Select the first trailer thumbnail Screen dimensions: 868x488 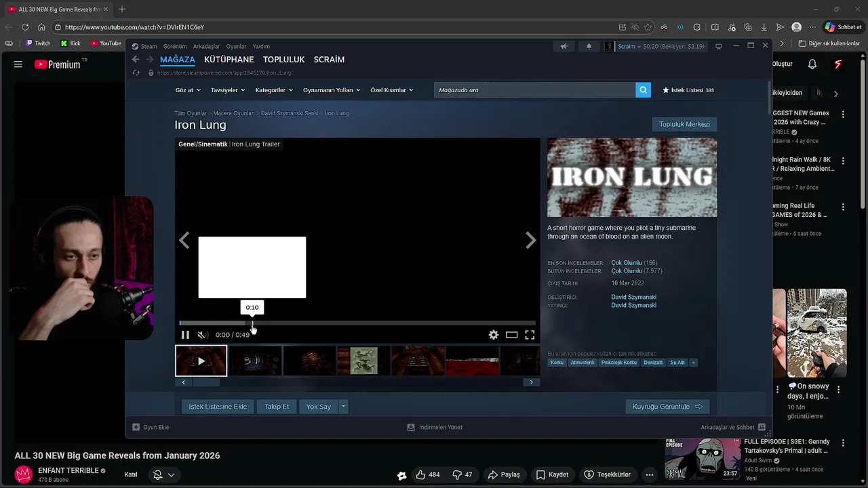[x=201, y=361]
